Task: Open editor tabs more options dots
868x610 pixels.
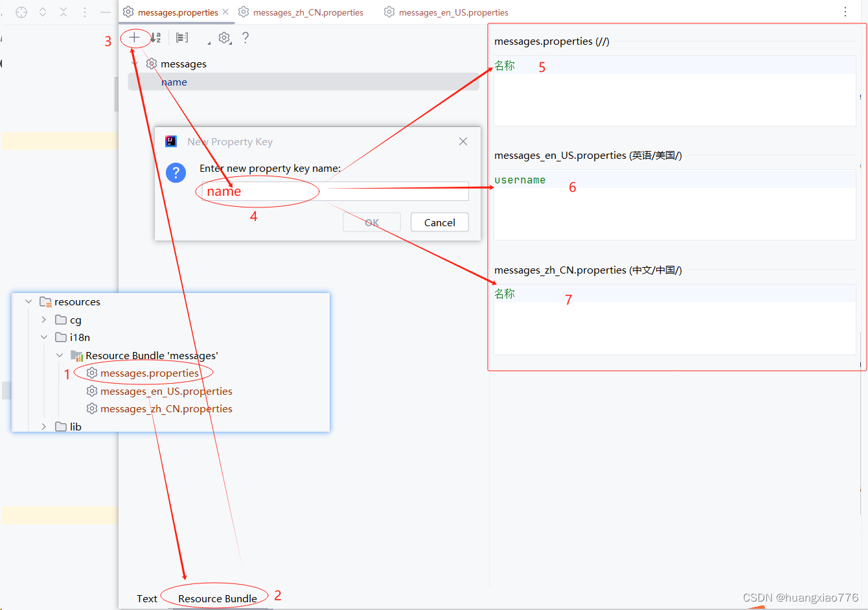Action: pyautogui.click(x=845, y=12)
